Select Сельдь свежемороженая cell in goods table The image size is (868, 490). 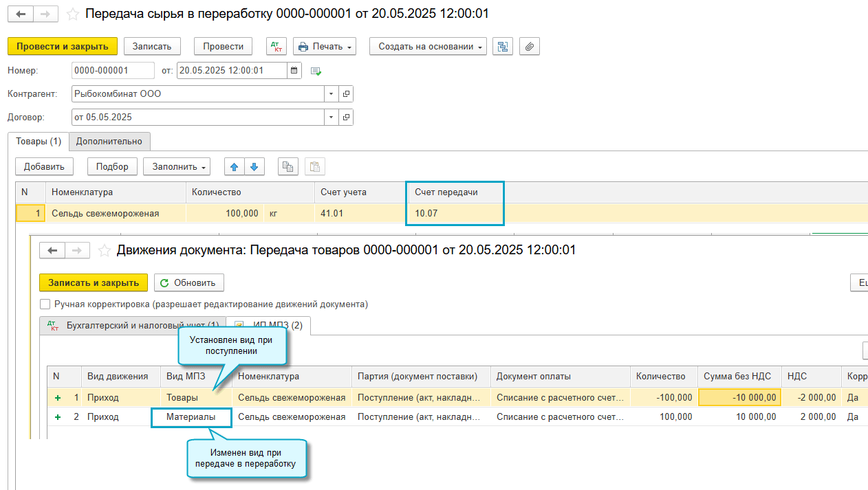point(116,213)
